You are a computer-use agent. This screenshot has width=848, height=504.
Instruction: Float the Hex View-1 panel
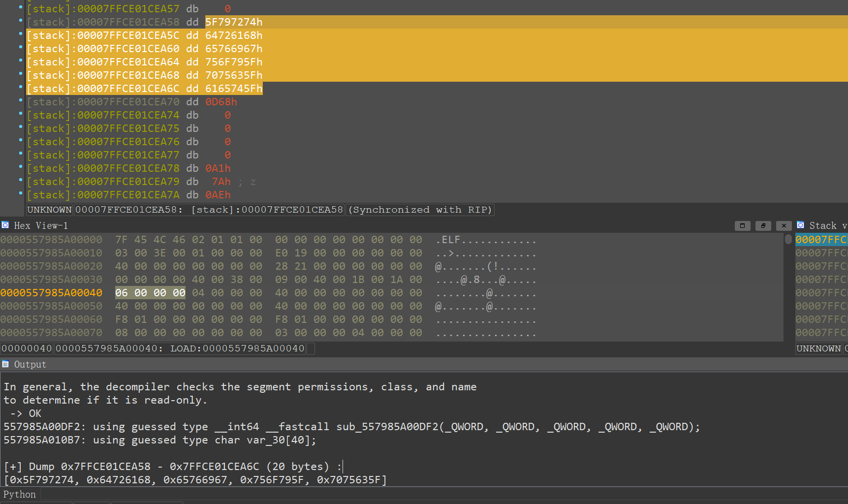pyautogui.click(x=763, y=226)
